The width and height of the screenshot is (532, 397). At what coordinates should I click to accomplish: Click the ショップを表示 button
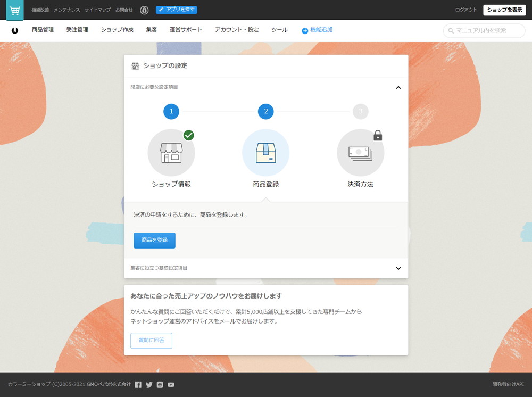tap(504, 10)
